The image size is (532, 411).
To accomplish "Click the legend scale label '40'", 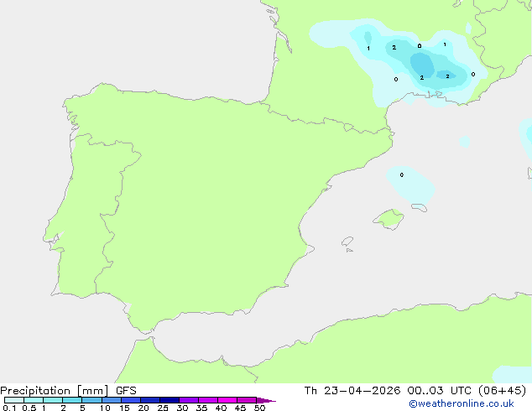I will click(221, 408).
